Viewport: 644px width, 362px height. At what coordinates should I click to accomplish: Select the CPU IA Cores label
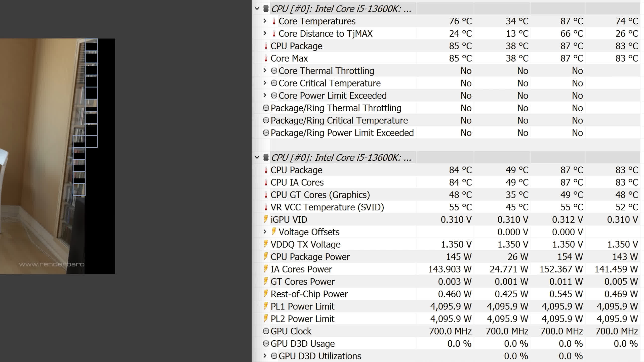(x=297, y=183)
